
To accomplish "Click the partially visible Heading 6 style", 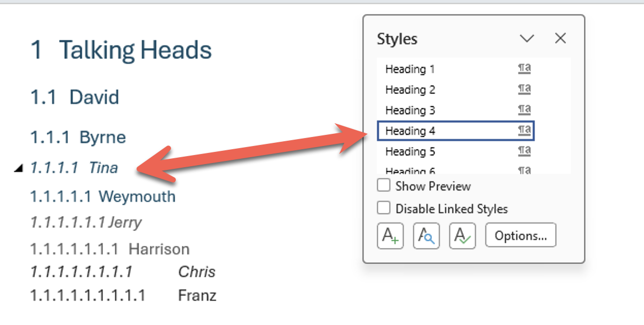I will point(410,170).
